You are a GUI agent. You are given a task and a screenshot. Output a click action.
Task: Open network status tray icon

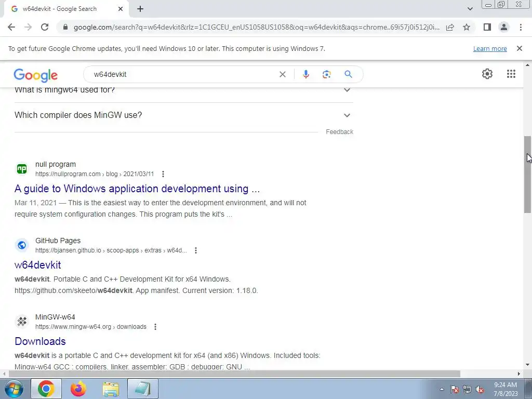tap(467, 390)
